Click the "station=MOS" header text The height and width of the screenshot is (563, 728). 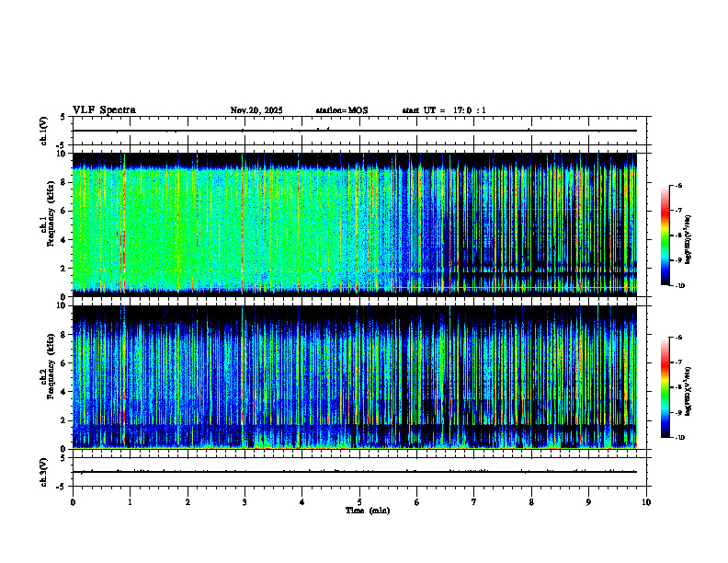click(342, 110)
